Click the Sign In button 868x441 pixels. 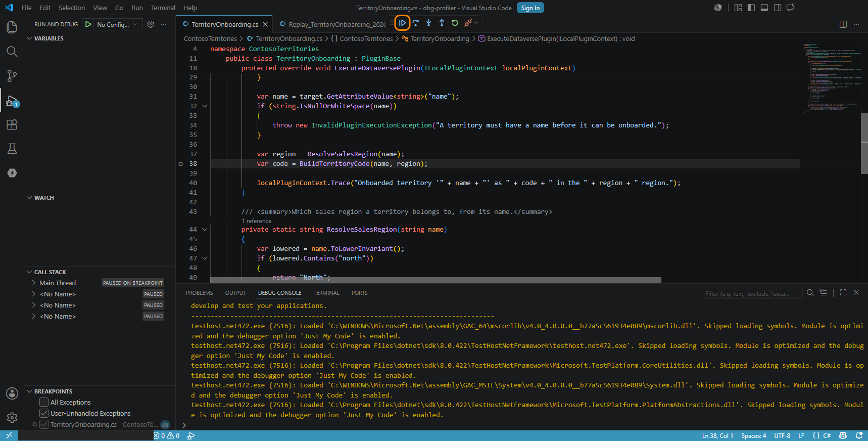coord(531,8)
